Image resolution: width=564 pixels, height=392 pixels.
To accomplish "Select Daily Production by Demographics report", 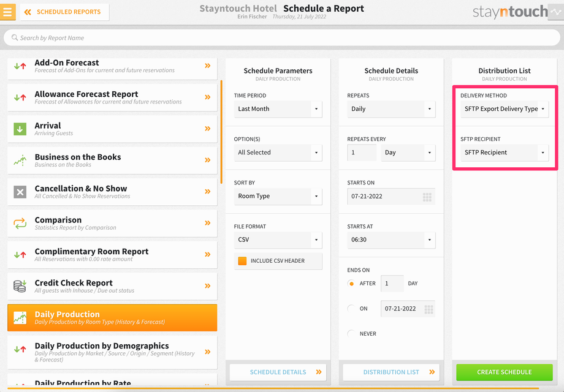I will [x=112, y=352].
